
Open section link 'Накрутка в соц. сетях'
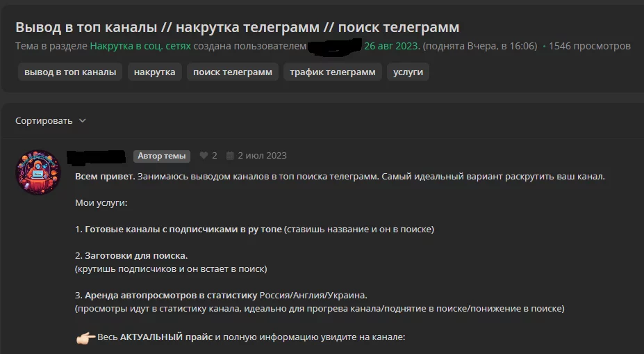tap(140, 46)
